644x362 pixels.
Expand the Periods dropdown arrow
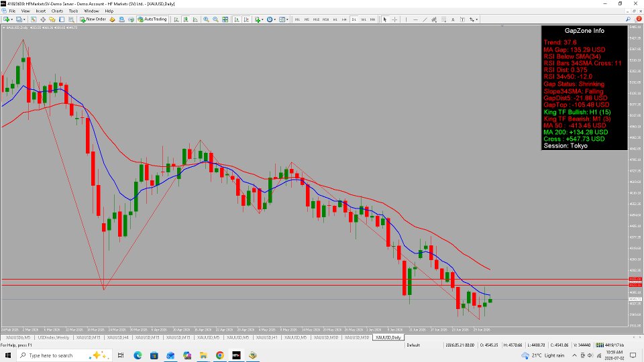coord(275,19)
